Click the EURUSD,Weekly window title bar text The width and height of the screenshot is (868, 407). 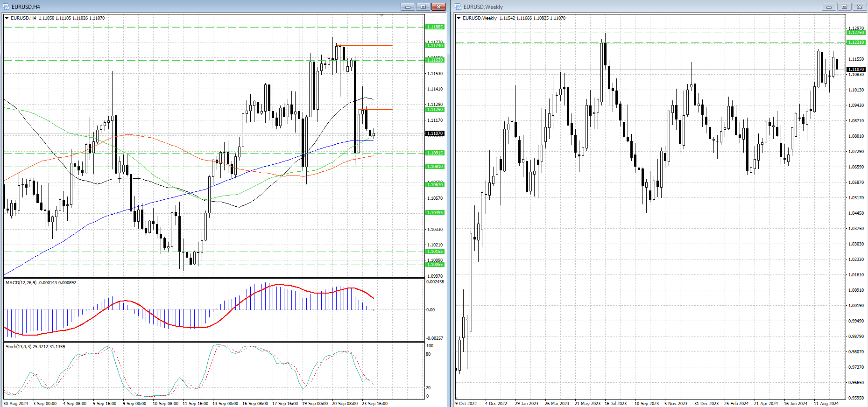(x=483, y=7)
